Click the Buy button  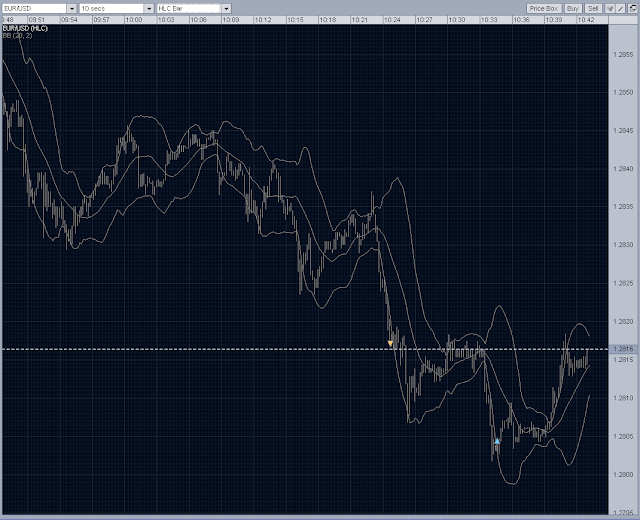[x=573, y=8]
